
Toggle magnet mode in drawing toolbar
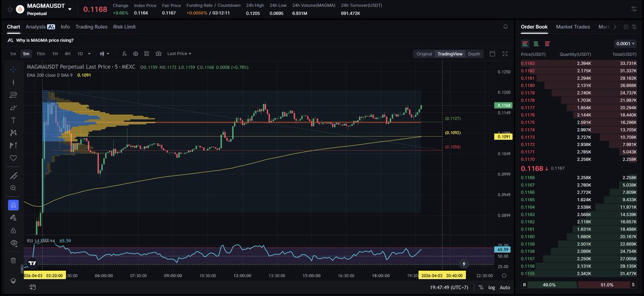click(13, 205)
